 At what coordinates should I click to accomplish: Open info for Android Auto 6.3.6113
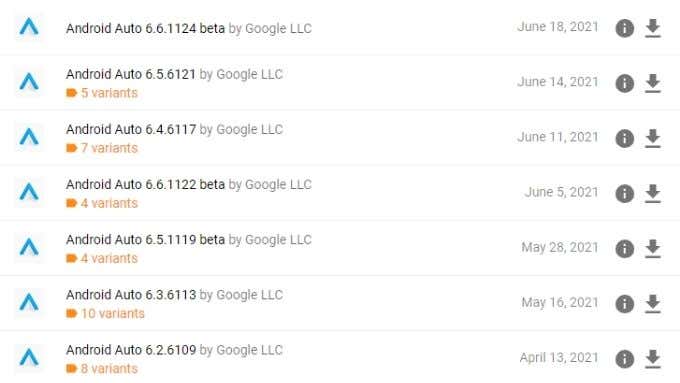(x=624, y=304)
